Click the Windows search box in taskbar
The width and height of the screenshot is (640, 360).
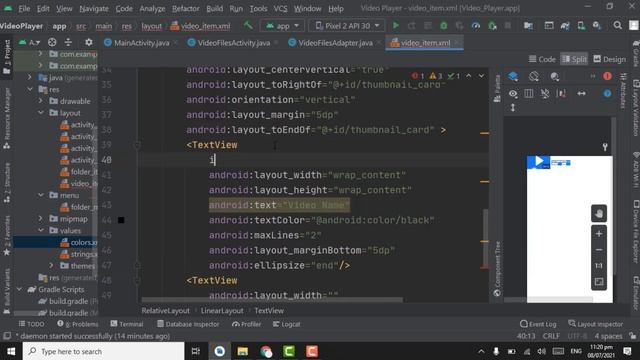(x=103, y=351)
